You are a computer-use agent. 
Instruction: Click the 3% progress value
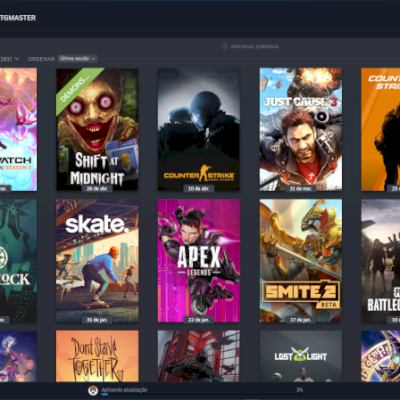tap(299, 390)
